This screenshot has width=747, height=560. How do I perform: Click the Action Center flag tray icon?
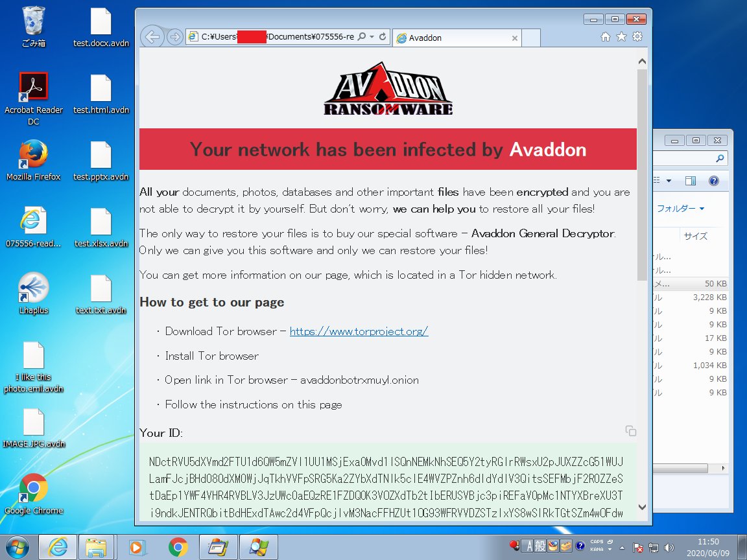pos(638,548)
